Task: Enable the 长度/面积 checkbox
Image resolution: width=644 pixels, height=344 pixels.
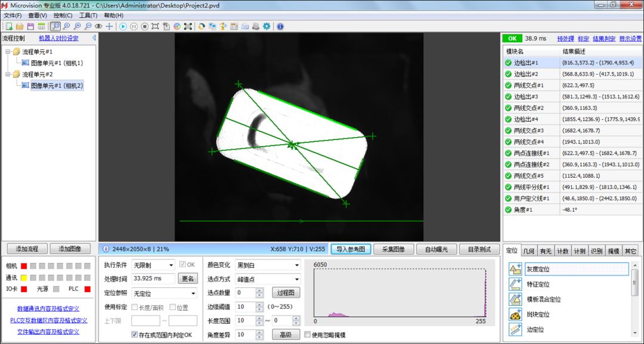Action: click(134, 307)
